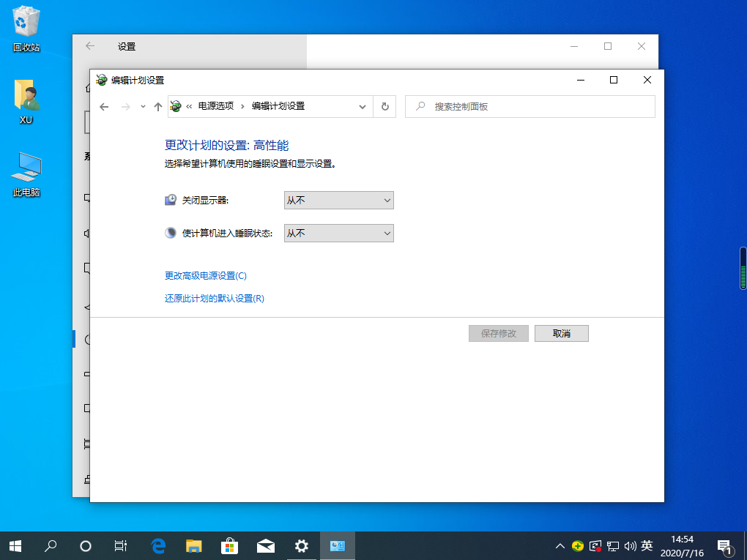Switch to Settings gear in taskbar
747x560 pixels.
point(301,546)
